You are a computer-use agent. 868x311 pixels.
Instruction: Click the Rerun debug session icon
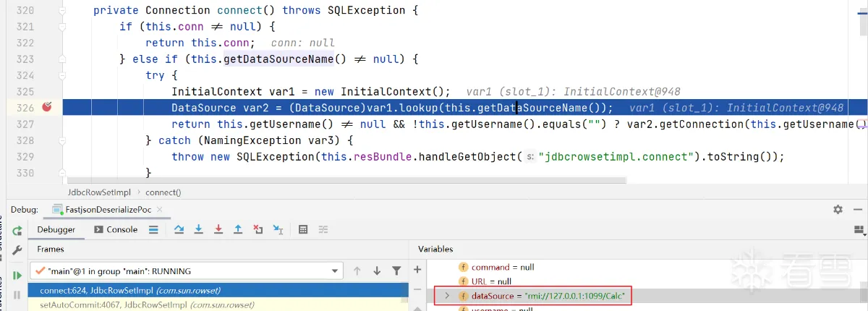click(x=17, y=230)
